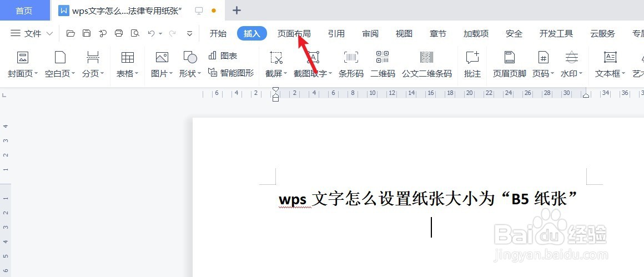Open the 安全 ribbon tab
Viewport: 644px width, 277px height.
tap(514, 34)
